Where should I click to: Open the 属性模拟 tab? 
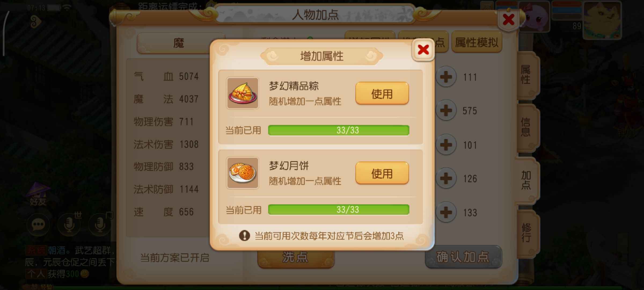[477, 42]
